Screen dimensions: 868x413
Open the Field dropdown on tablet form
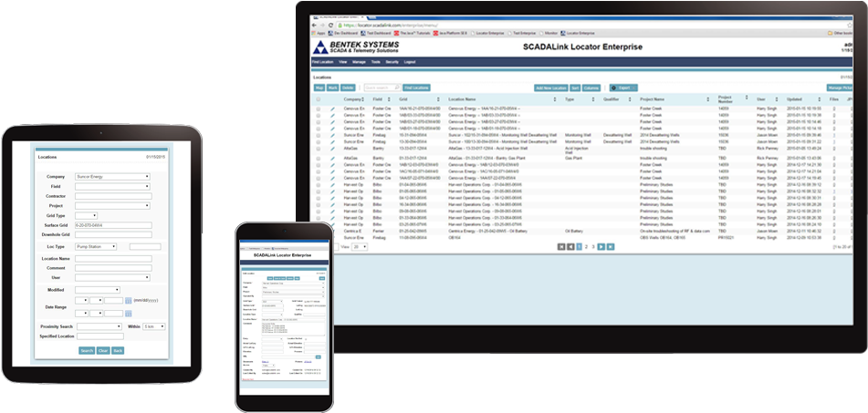tap(112, 186)
